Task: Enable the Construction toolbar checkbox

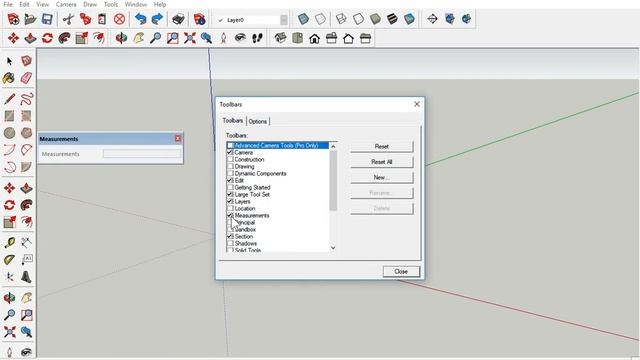Action: [230, 159]
